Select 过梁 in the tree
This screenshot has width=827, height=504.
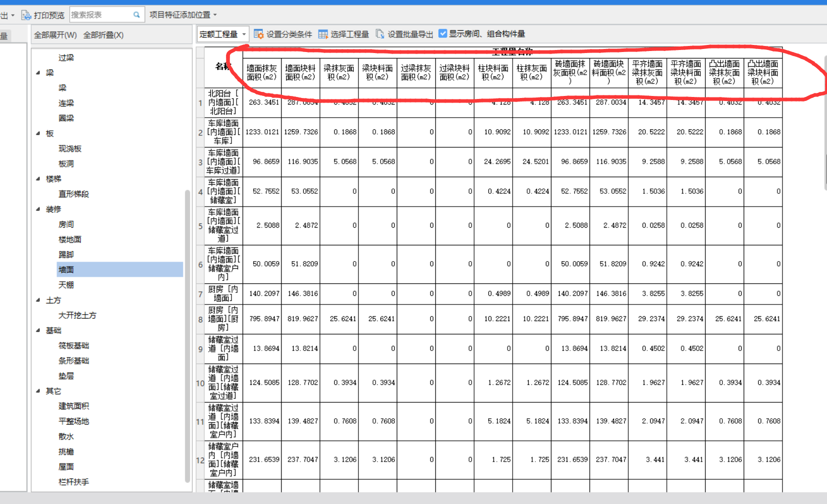66,58
